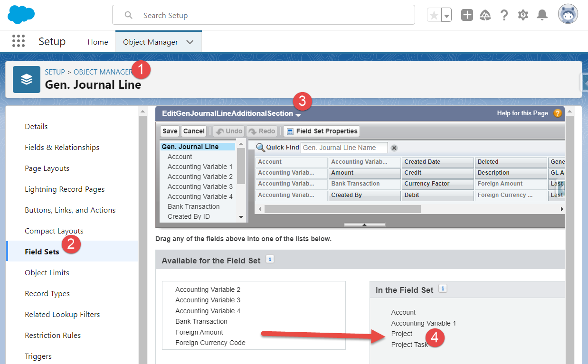Select Foreign Currency Code in the Available list
Image resolution: width=588 pixels, height=364 pixels.
point(210,343)
